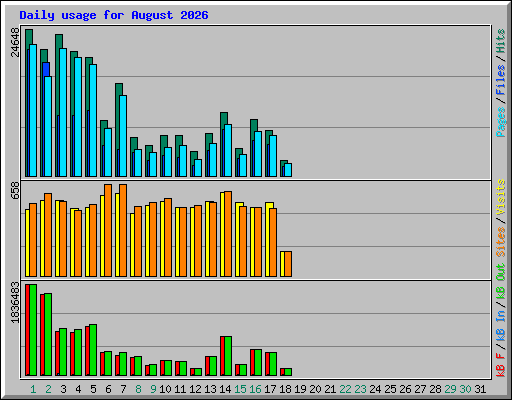Click day 10 on the x-axis
This screenshot has width=512, height=400.
click(165, 389)
